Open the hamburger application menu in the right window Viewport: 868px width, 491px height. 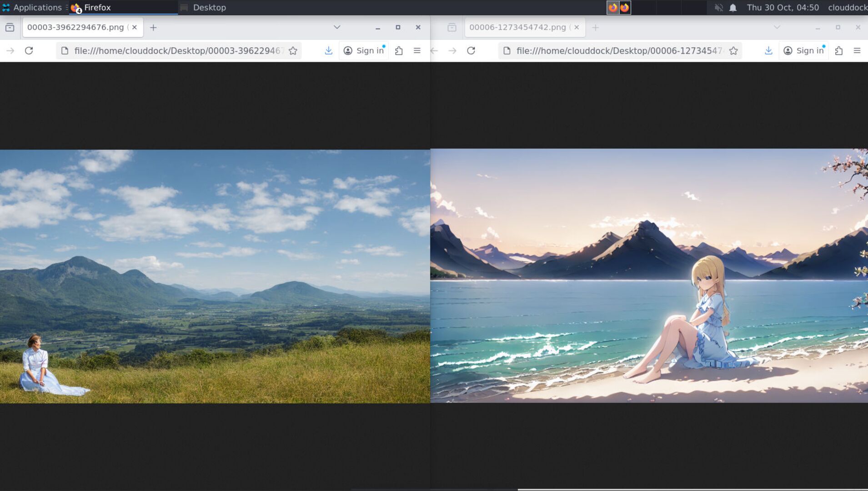click(x=857, y=50)
